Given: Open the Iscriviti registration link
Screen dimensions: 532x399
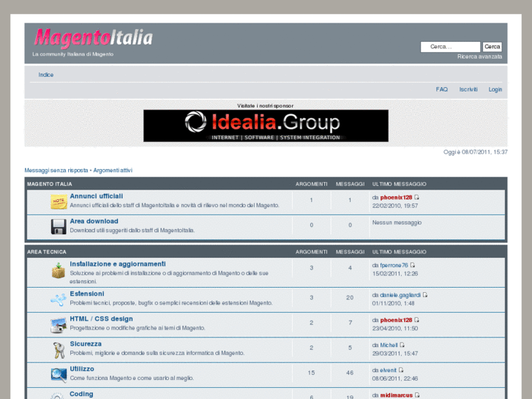Looking at the screenshot, I should (468, 89).
